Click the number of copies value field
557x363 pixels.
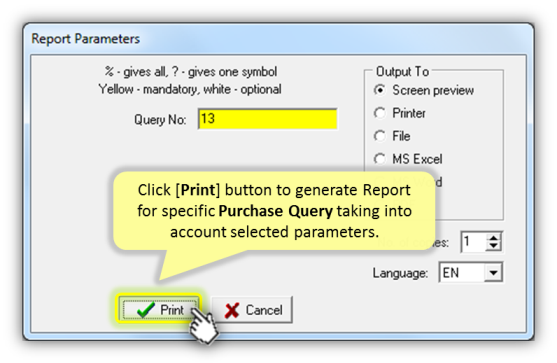pos(474,242)
